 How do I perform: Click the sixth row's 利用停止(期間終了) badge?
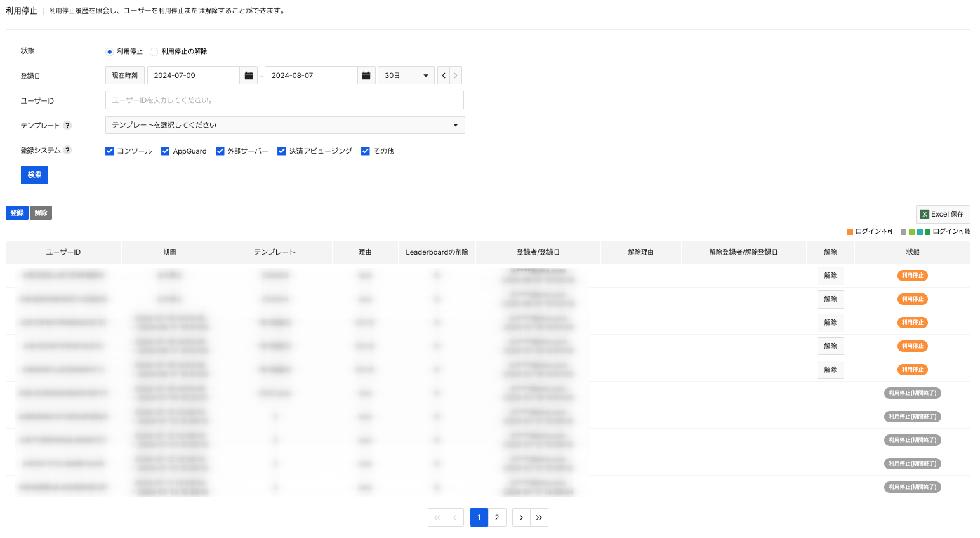913,393
